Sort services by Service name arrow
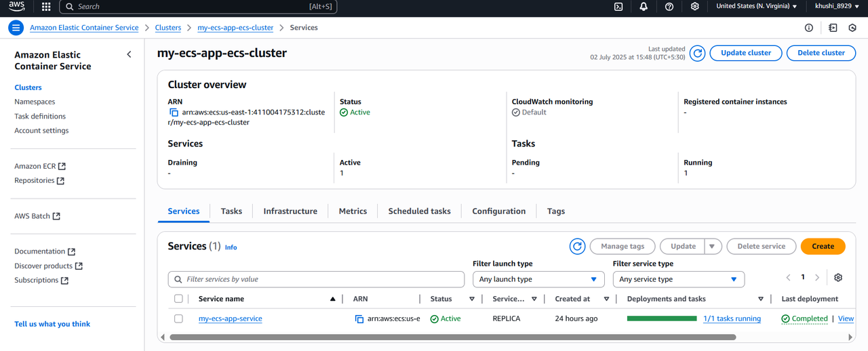Image resolution: width=868 pixels, height=351 pixels. [x=332, y=299]
